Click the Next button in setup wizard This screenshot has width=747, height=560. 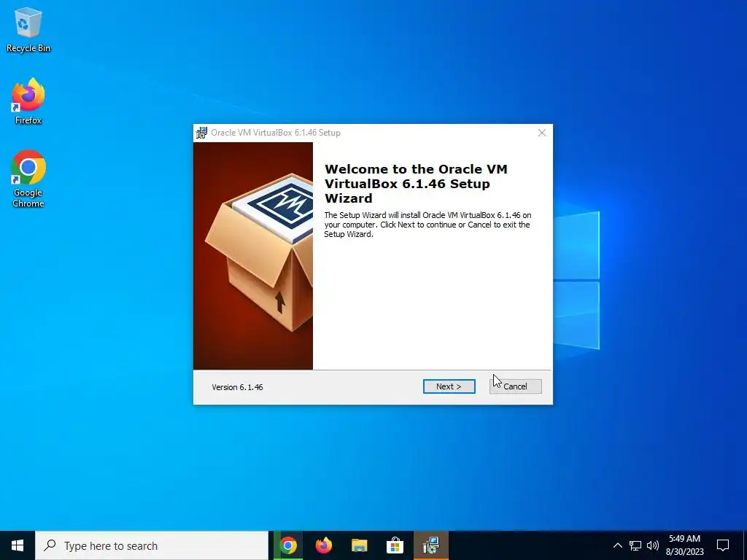[x=449, y=386]
